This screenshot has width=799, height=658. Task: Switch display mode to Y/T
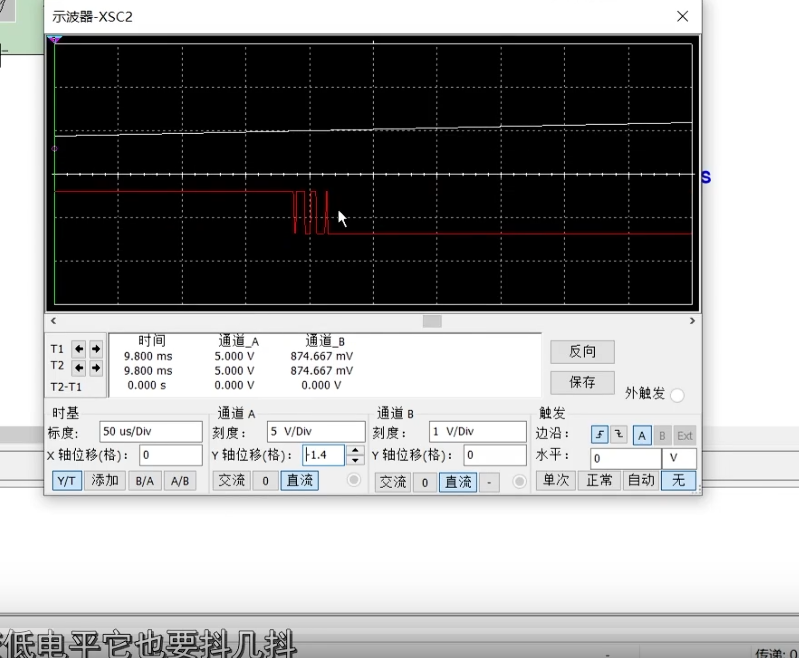(x=67, y=481)
